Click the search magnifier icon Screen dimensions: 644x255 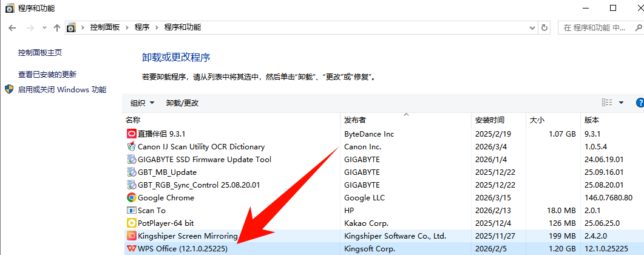(x=639, y=27)
